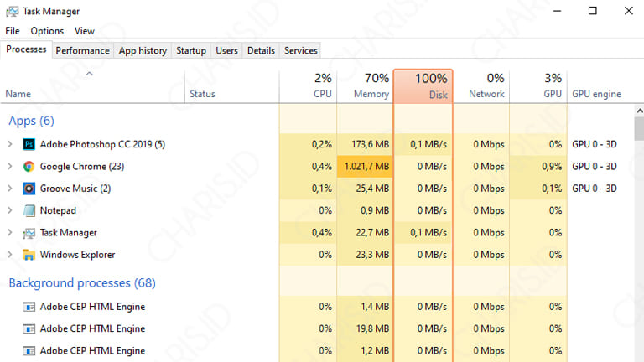Click the Notepad icon
This screenshot has width=644, height=362.
(29, 210)
